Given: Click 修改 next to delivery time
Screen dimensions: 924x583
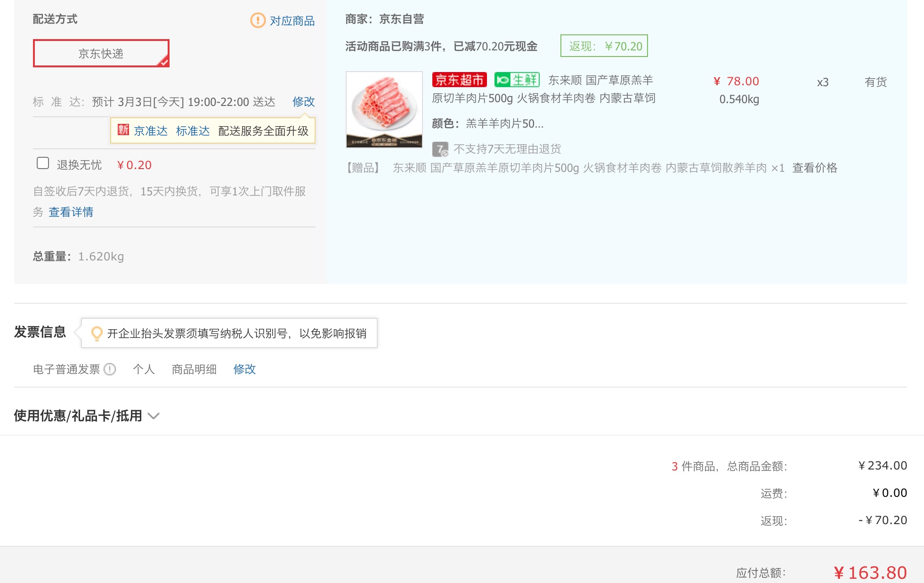Looking at the screenshot, I should coord(303,102).
